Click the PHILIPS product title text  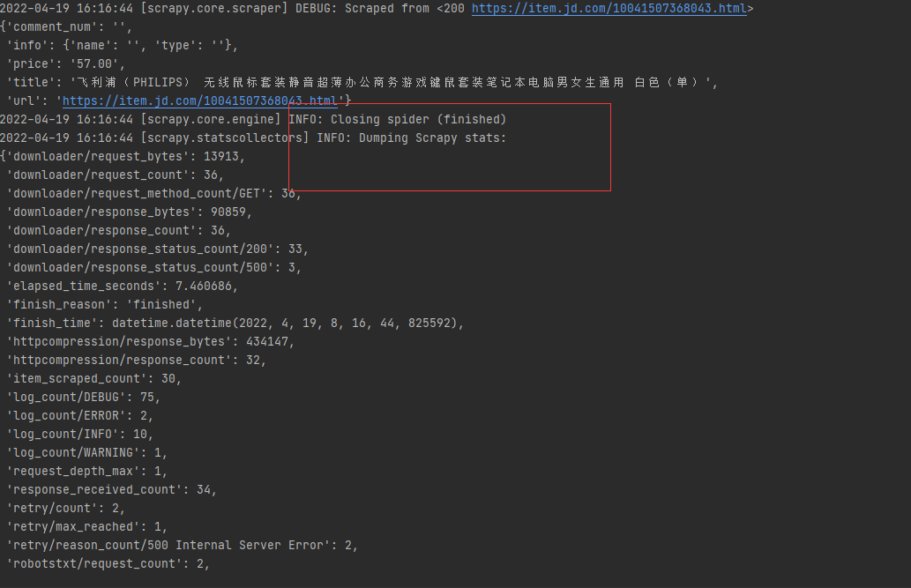pos(388,82)
